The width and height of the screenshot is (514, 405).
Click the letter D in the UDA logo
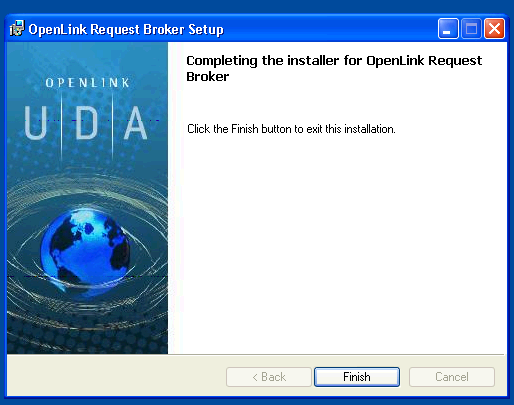pos(86,123)
